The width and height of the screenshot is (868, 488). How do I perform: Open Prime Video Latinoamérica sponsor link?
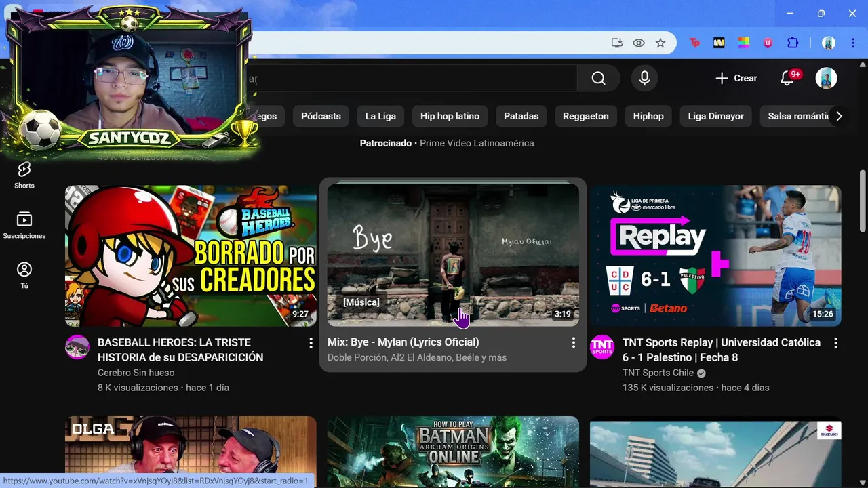[x=477, y=143]
